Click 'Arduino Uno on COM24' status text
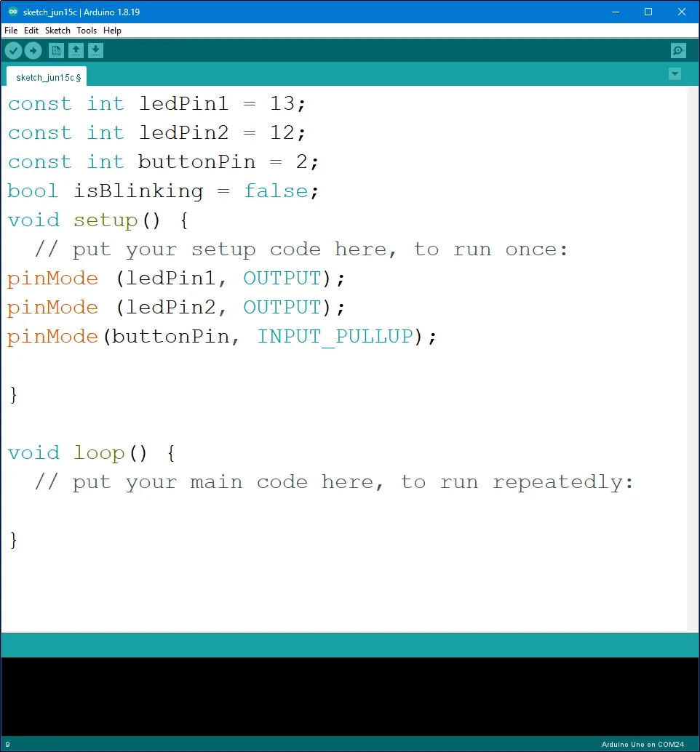This screenshot has height=752, width=700. (643, 744)
